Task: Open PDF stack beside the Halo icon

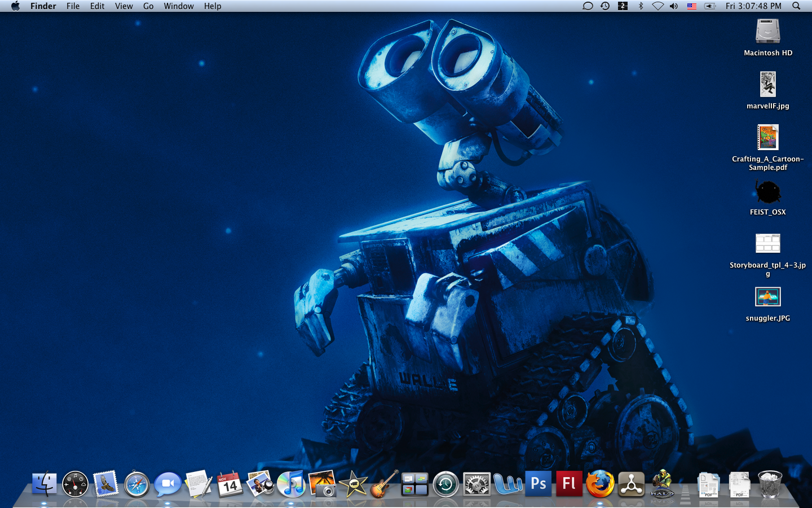Action: coord(708,484)
